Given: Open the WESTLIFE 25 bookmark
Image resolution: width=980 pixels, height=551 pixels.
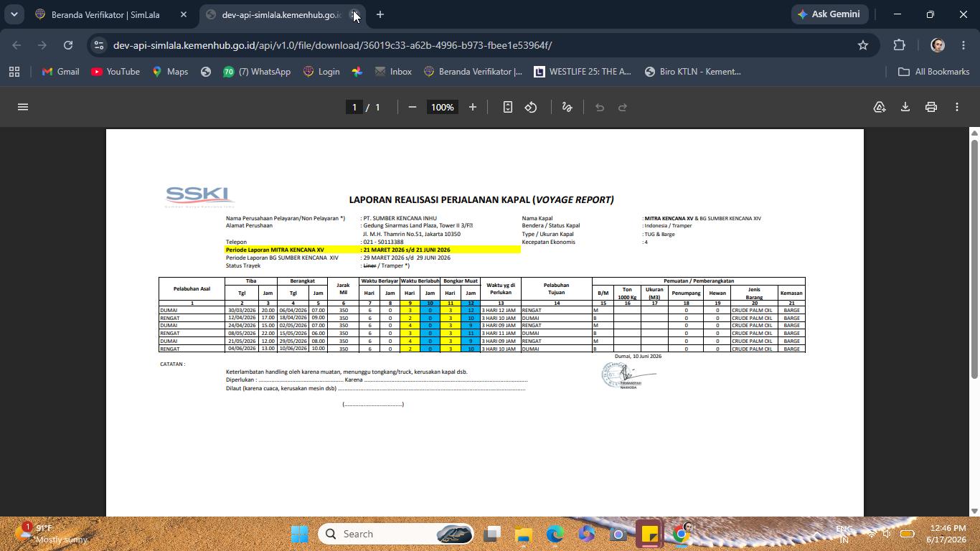Looking at the screenshot, I should pos(583,72).
